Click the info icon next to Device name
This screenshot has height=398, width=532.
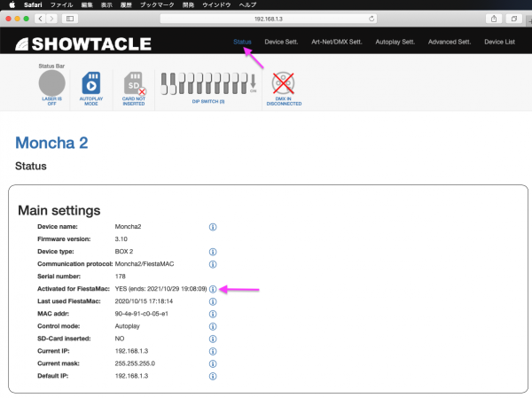click(213, 227)
